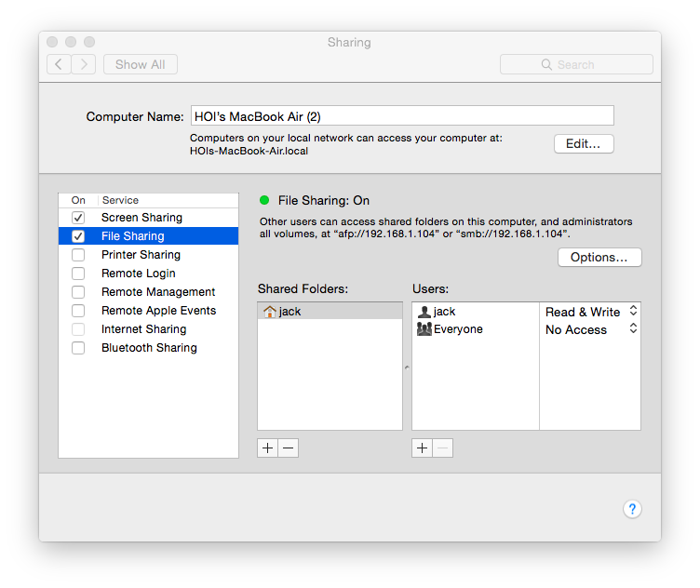This screenshot has height=588, width=700.
Task: Uncheck the Screen Sharing checkbox
Action: 78,218
